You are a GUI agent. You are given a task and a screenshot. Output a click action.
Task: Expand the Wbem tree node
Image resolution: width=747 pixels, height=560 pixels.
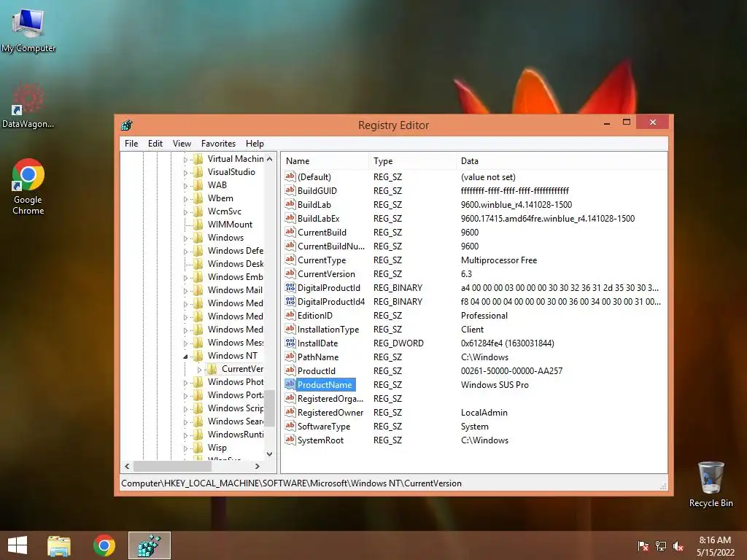point(185,198)
